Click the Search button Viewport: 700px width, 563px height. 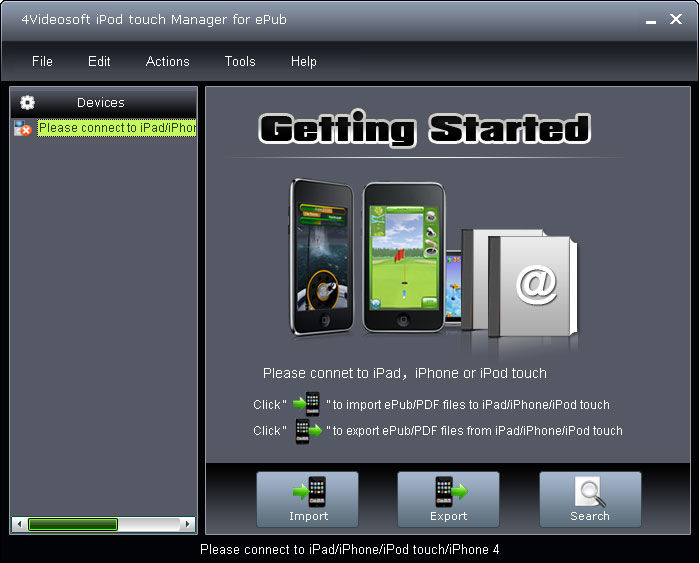tap(590, 499)
